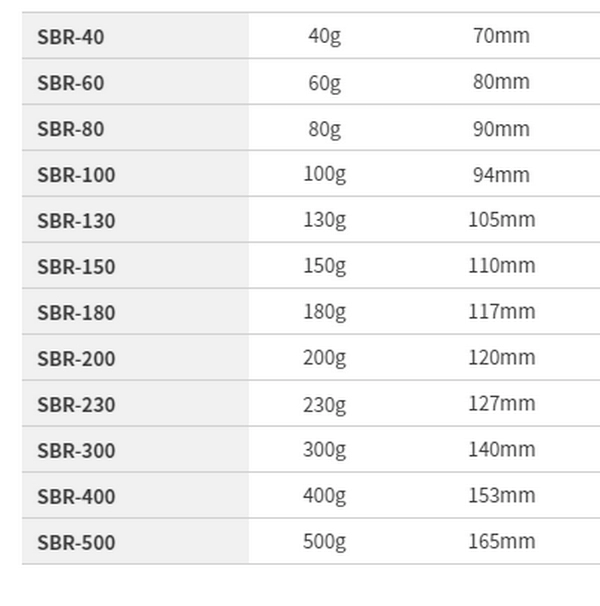The width and height of the screenshot is (600, 606).
Task: Select the 165mm length cell
Action: (x=501, y=541)
